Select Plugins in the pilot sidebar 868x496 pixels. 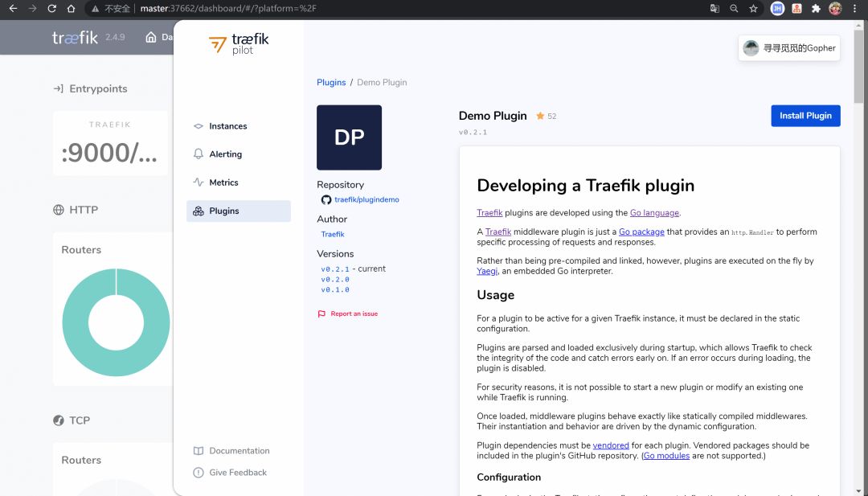point(239,211)
